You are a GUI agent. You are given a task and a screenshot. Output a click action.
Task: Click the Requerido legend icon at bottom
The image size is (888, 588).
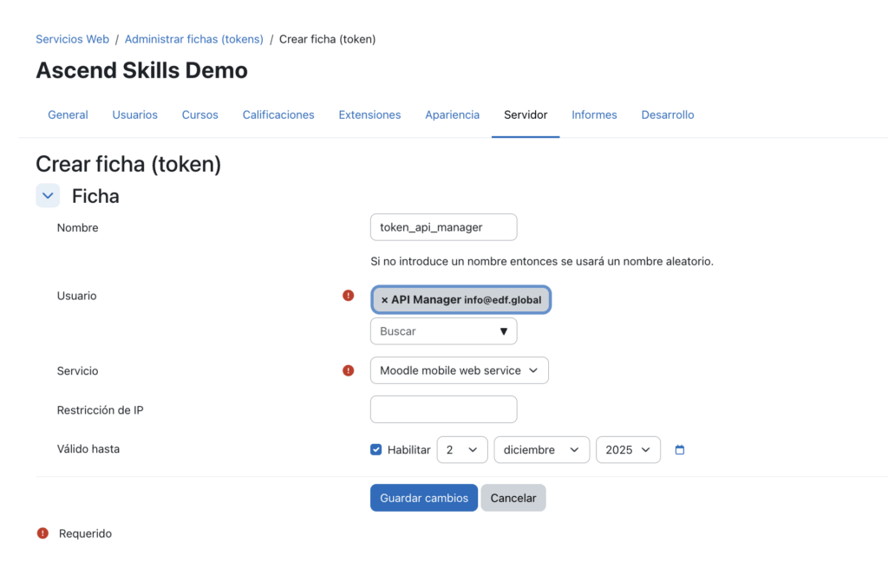click(42, 533)
